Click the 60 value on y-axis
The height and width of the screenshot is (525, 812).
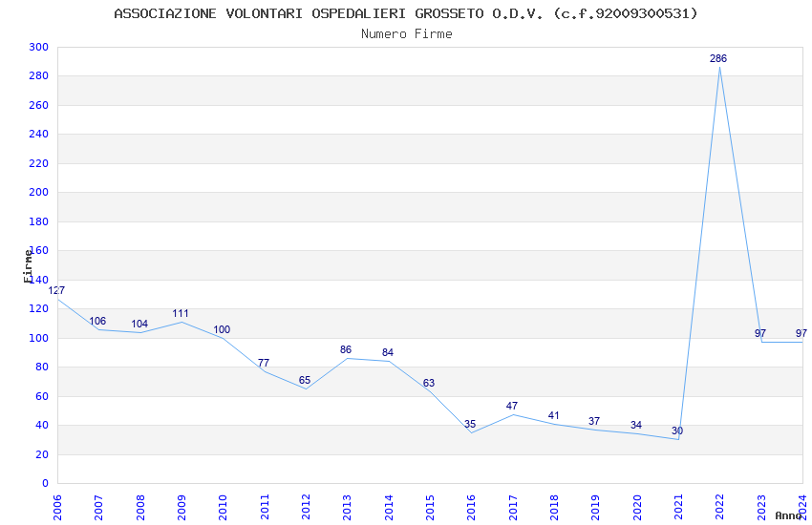click(42, 396)
